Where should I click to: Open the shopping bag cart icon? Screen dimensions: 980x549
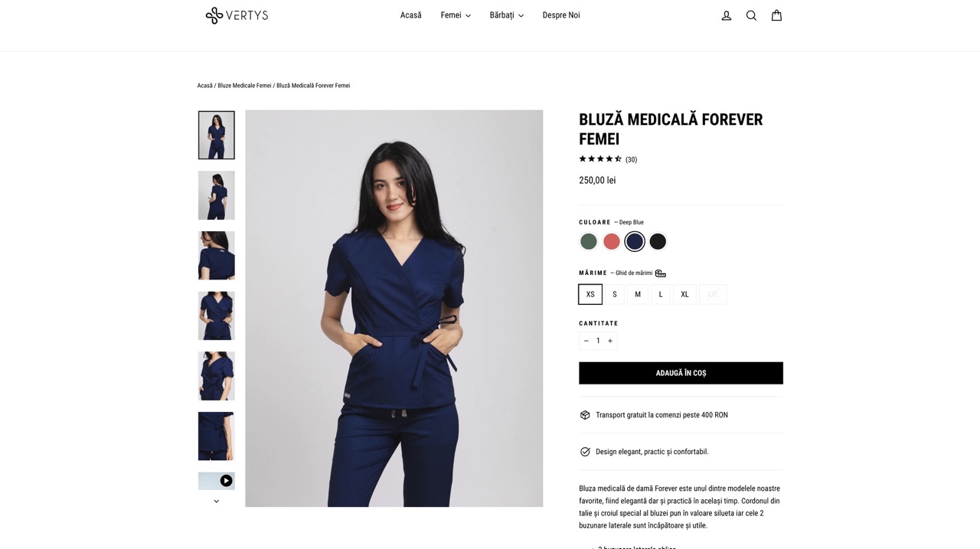(x=776, y=15)
